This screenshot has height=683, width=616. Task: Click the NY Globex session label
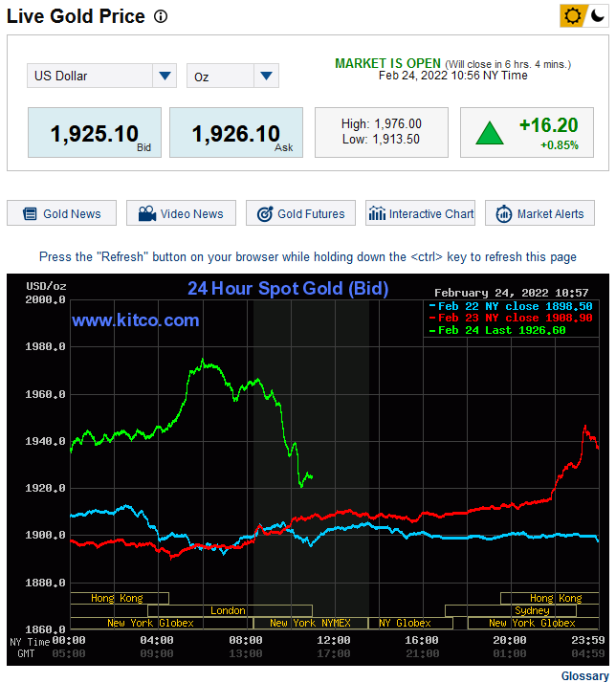tap(405, 623)
